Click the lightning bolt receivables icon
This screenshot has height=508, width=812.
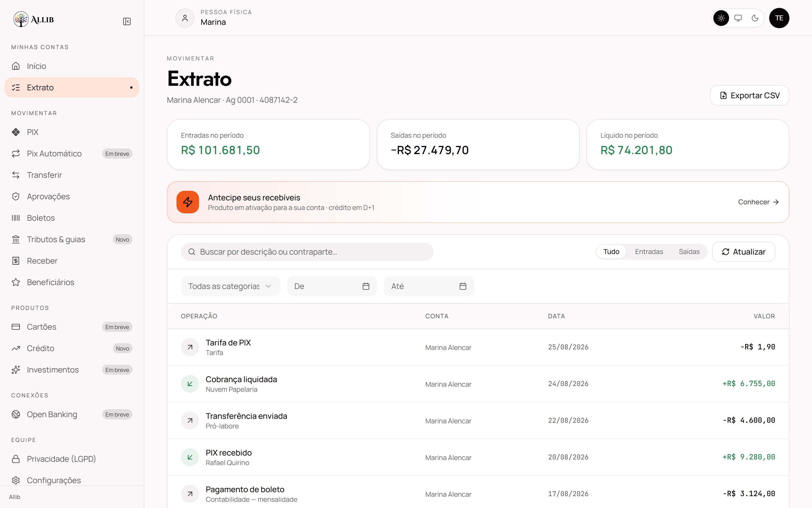click(187, 202)
